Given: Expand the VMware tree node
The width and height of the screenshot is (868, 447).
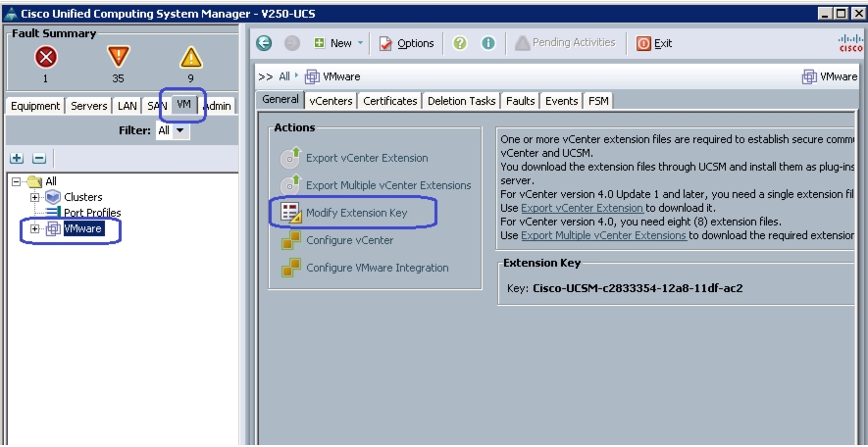Looking at the screenshot, I should coord(35,228).
